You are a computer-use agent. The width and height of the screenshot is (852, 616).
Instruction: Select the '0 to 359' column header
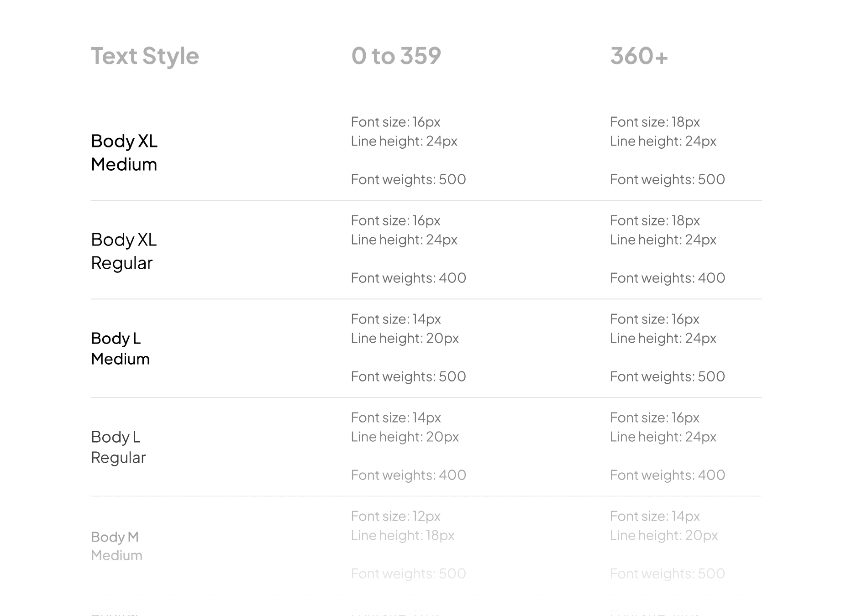396,56
